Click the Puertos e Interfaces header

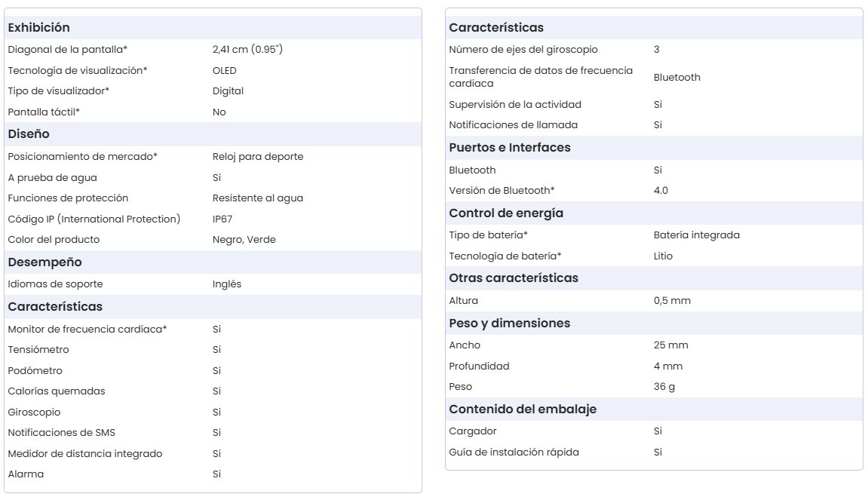509,148
